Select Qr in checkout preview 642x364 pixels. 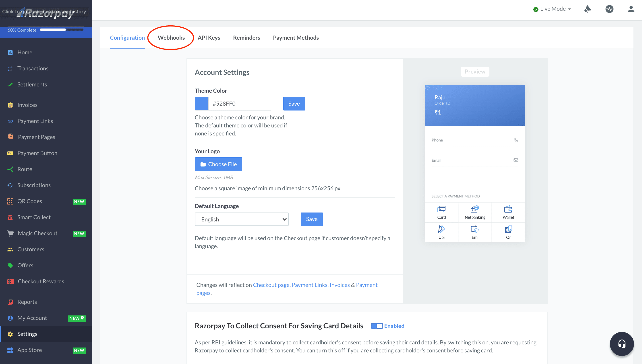click(508, 232)
